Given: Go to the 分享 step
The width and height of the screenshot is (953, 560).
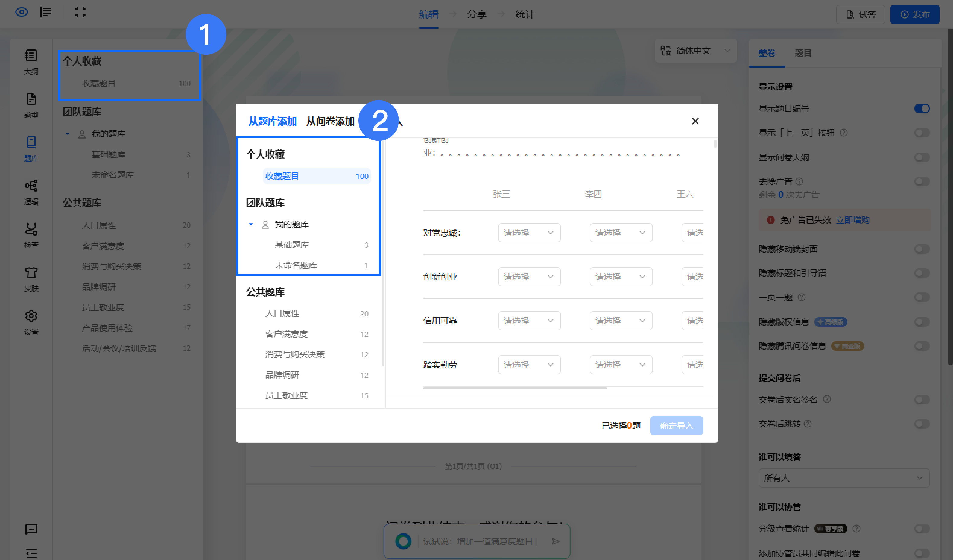Looking at the screenshot, I should click(476, 14).
